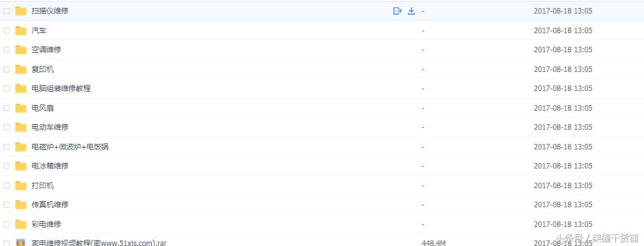Click the folder icon beside 电风扇
This screenshot has width=644, height=246.
pos(21,108)
